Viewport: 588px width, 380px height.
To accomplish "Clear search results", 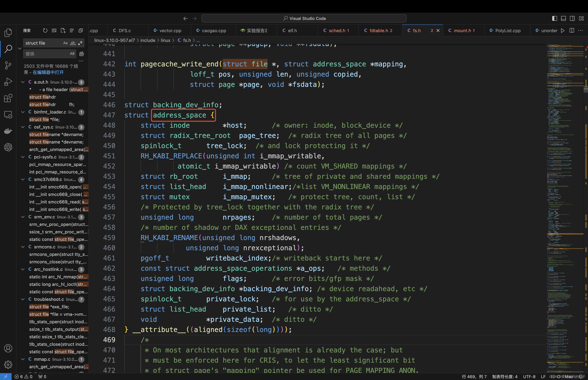I will (x=54, y=31).
